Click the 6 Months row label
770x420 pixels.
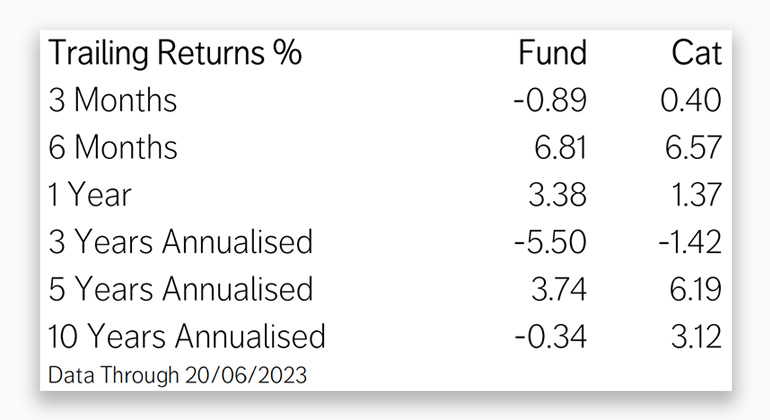click(x=113, y=147)
